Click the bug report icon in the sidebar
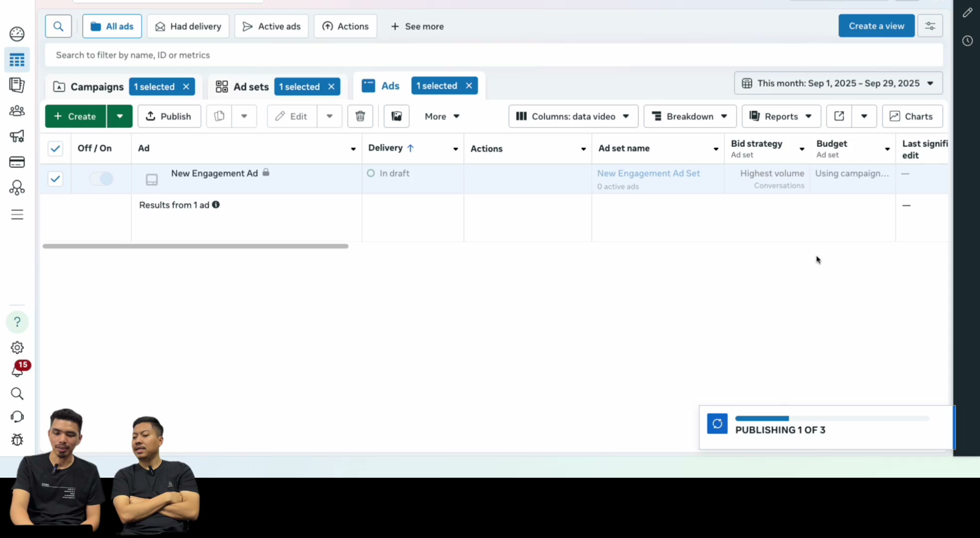The image size is (980, 538). coord(17,440)
